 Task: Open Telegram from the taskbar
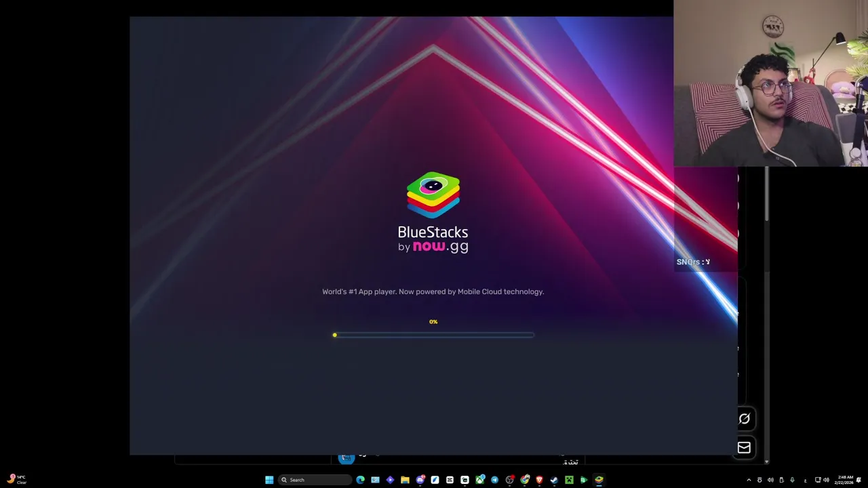[494, 480]
